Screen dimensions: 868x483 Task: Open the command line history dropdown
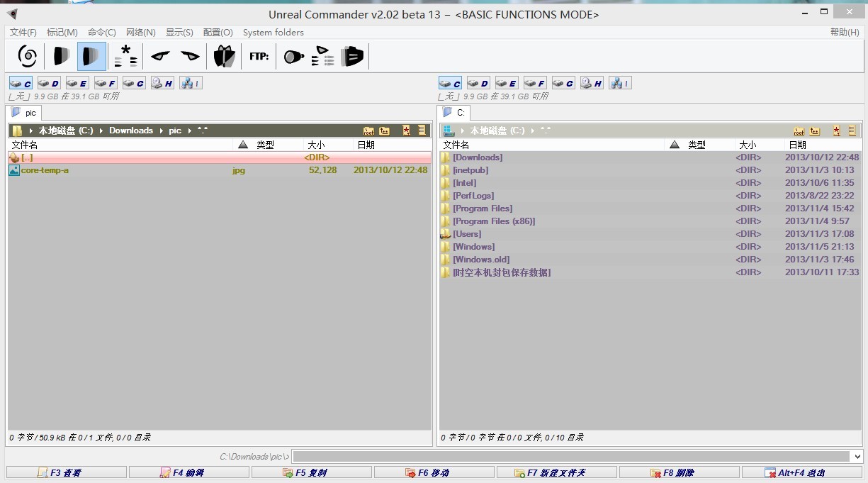pyautogui.click(x=857, y=457)
